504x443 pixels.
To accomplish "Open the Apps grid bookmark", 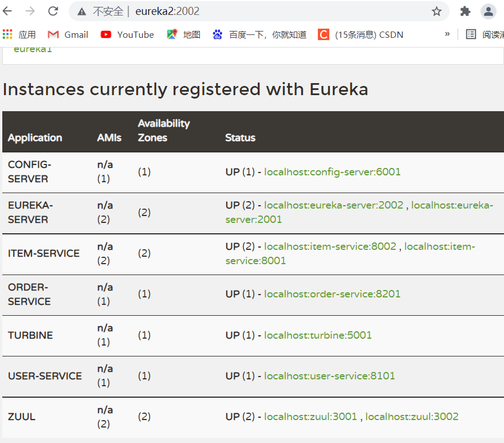I will 19,34.
